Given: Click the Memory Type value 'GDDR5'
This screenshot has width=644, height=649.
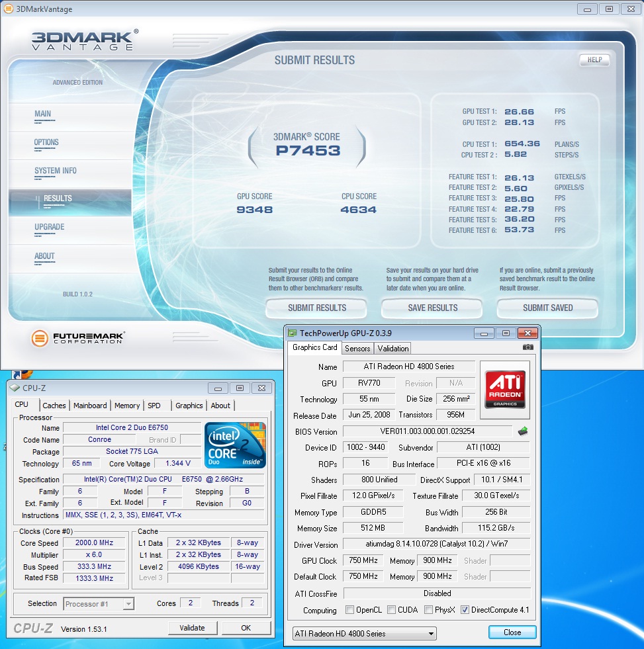Looking at the screenshot, I should 373,512.
